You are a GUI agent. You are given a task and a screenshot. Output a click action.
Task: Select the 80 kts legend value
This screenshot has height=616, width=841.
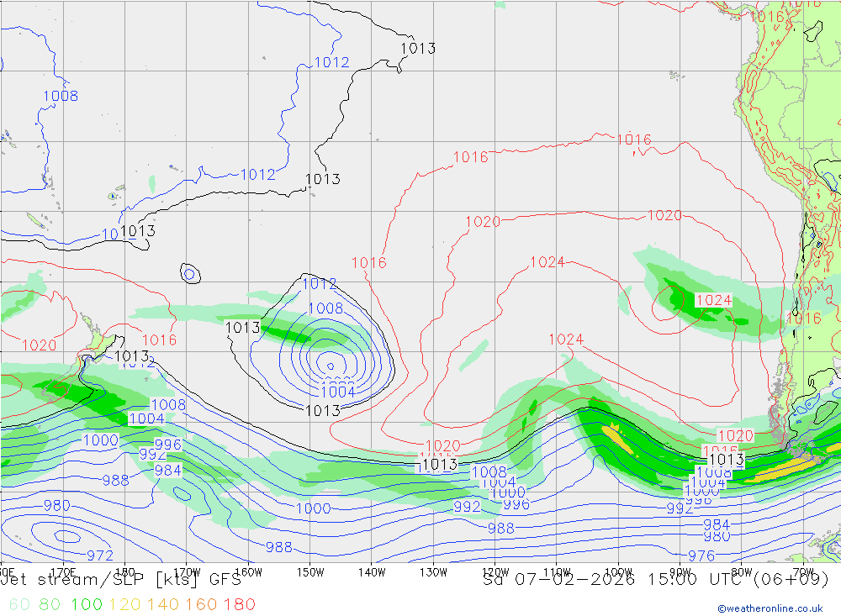(50, 605)
